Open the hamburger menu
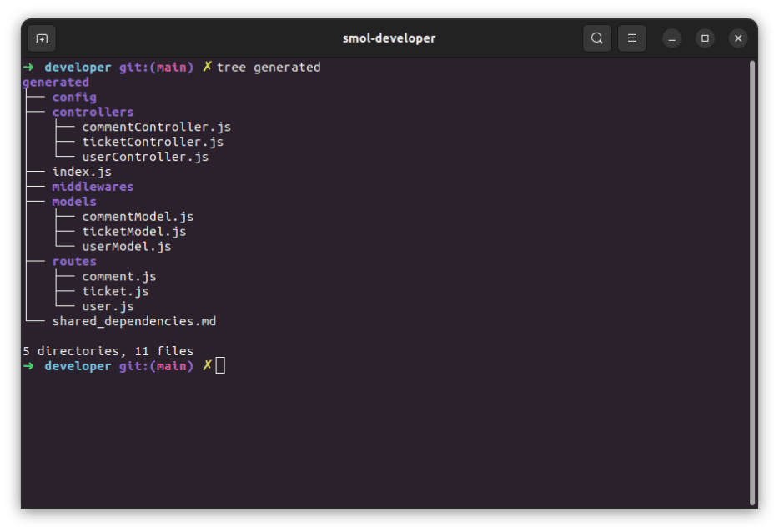Screen dimensions: 779x532 [x=631, y=38]
